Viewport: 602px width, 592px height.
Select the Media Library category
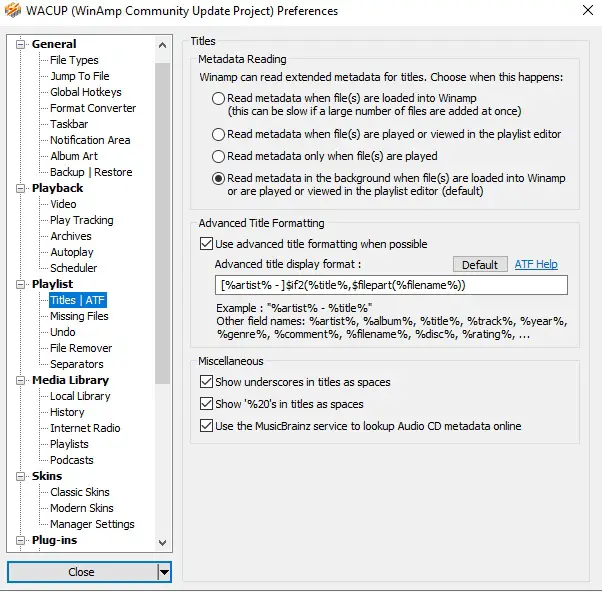coord(71,380)
